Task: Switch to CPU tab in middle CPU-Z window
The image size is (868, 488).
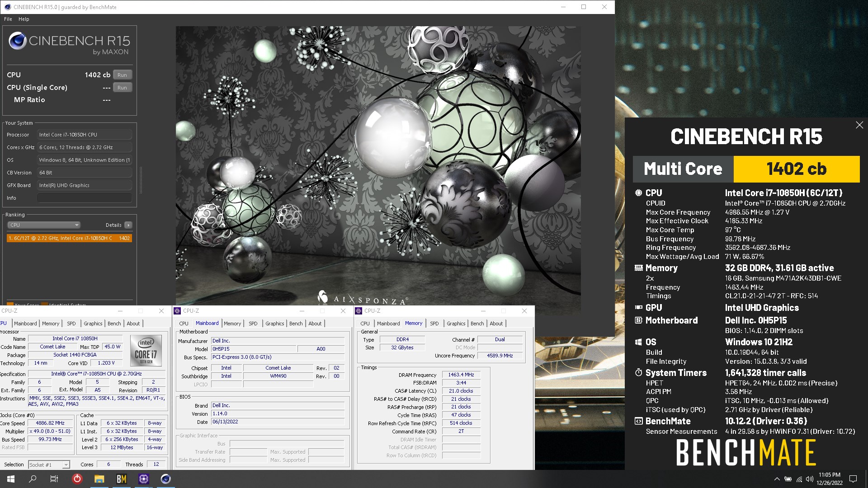Action: (184, 324)
